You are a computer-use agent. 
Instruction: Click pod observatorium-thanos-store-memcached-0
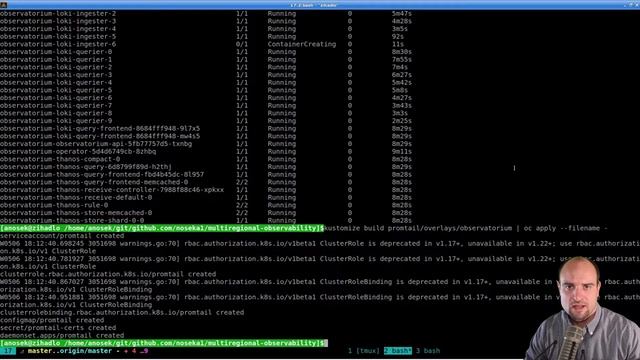click(x=76, y=213)
